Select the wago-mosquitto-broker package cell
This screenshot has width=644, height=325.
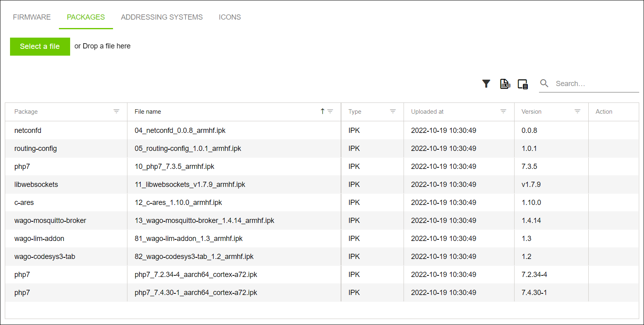66,221
